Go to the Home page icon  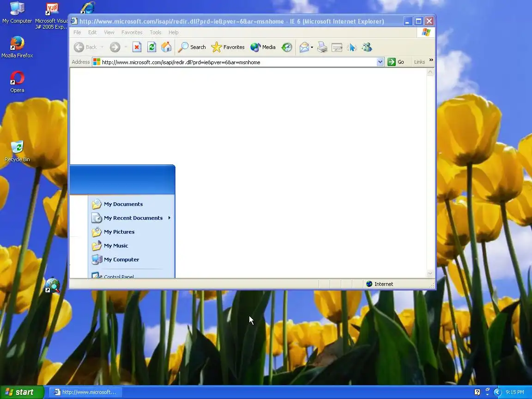click(166, 47)
